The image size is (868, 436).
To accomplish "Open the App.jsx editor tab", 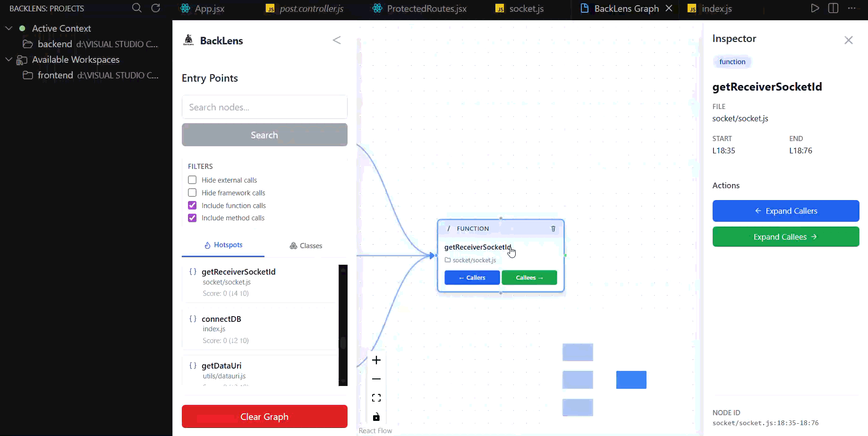I will tap(203, 8).
